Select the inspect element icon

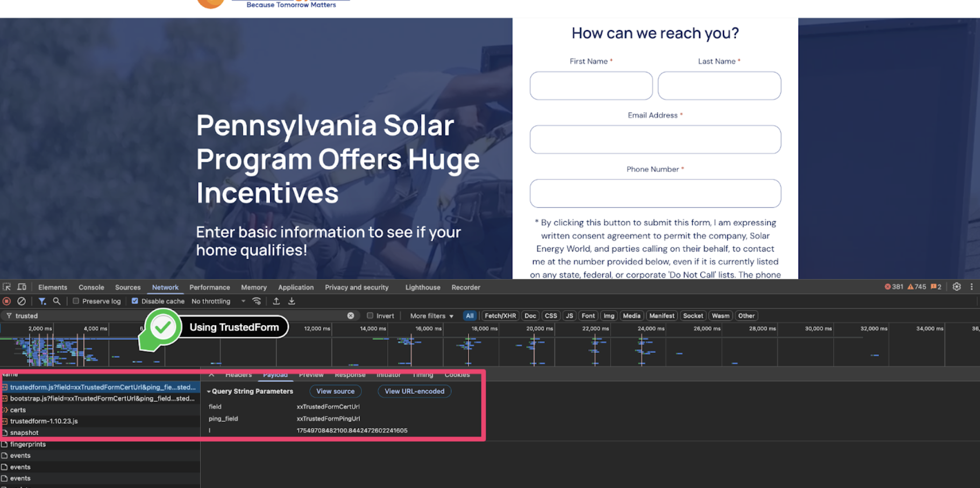[x=7, y=287]
